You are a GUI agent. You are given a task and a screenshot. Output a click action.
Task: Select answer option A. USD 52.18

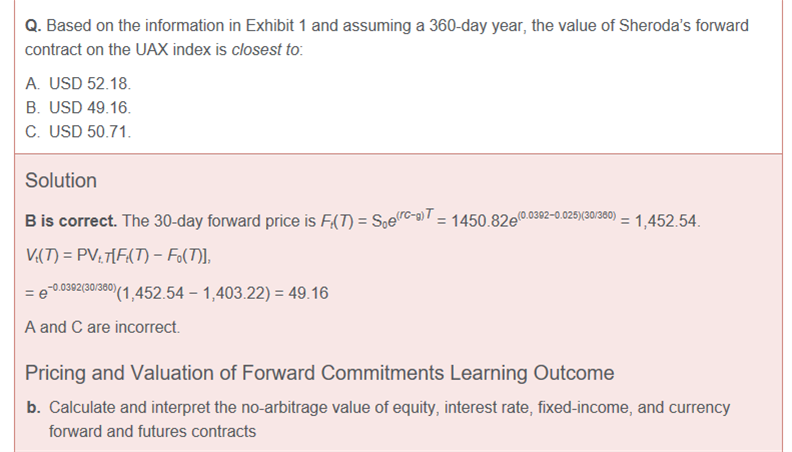click(x=78, y=85)
